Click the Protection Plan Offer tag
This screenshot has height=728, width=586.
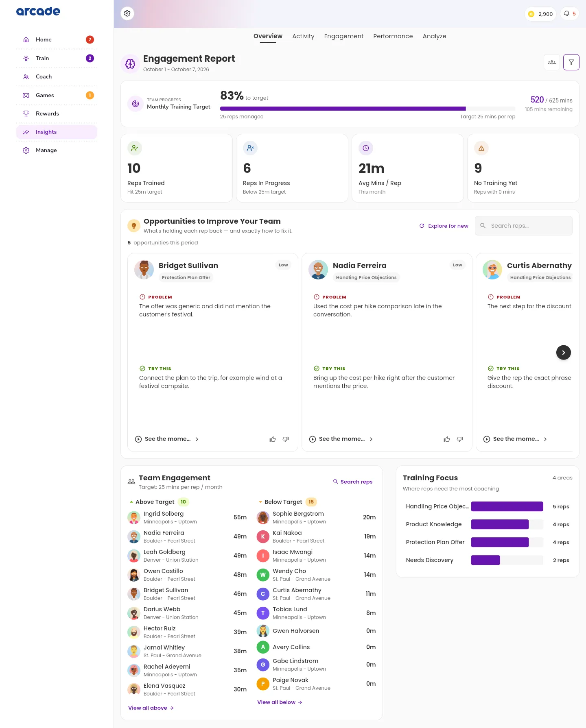pyautogui.click(x=186, y=277)
